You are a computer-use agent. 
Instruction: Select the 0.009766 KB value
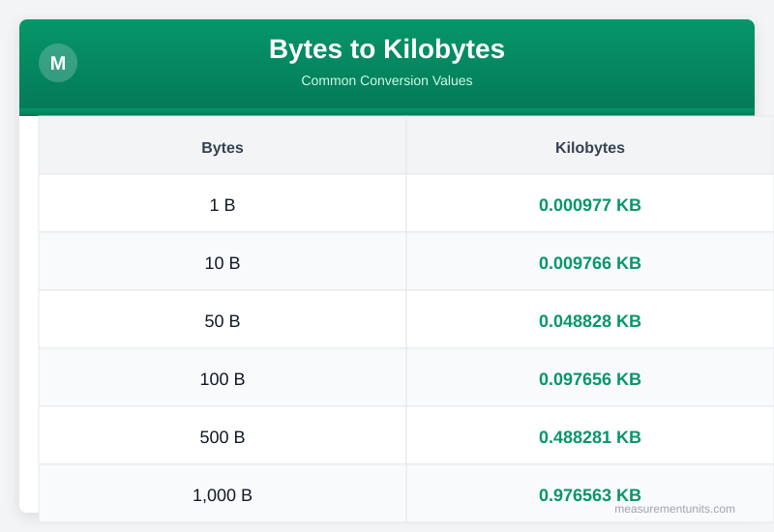point(590,263)
